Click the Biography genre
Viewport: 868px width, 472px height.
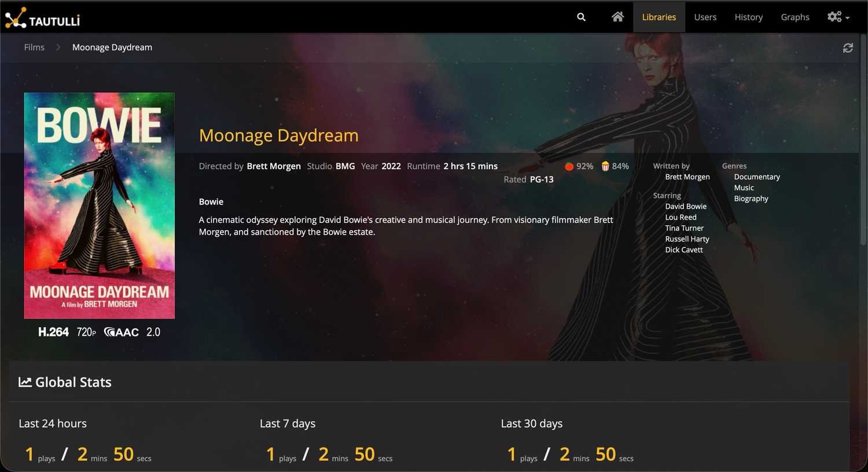[x=751, y=199]
